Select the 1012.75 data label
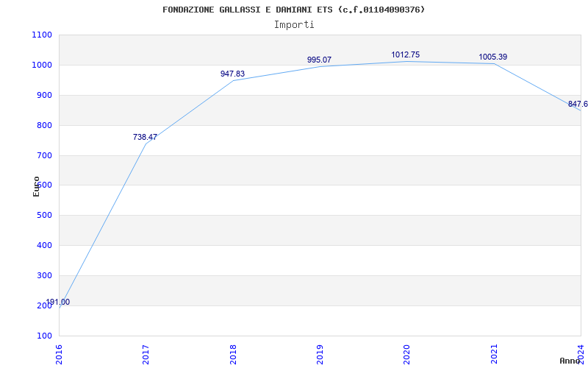 [406, 54]
